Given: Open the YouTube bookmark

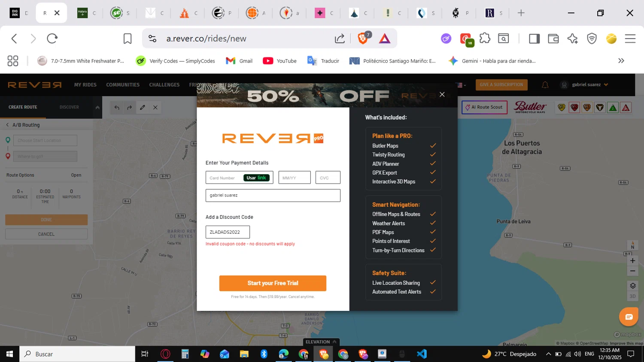Looking at the screenshot, I should (x=279, y=61).
